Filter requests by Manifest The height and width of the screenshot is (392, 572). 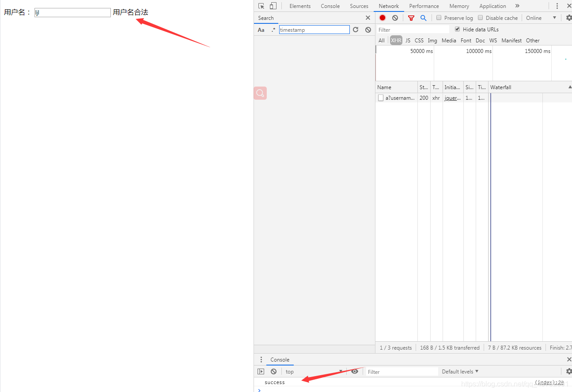[x=511, y=40]
